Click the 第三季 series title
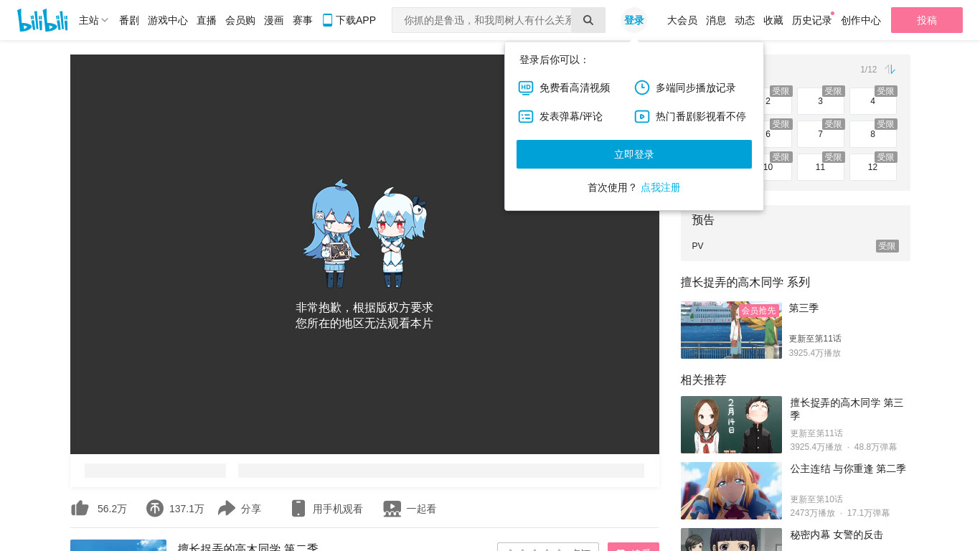 [x=804, y=309]
